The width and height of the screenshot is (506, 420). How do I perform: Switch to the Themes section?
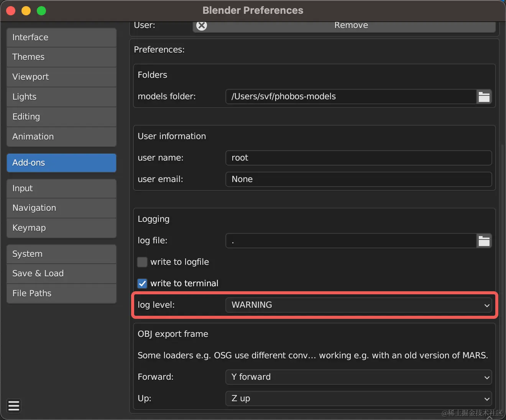[61, 57]
